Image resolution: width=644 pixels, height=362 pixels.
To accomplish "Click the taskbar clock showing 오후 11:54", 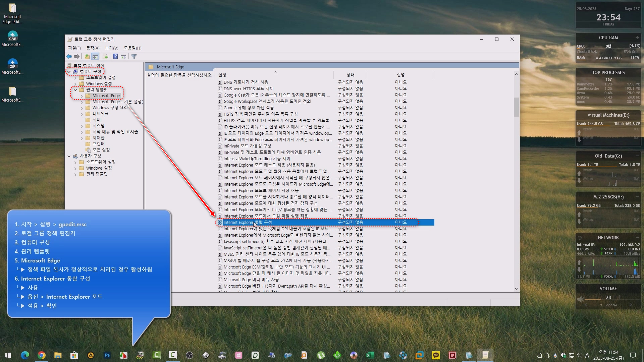I will tap(608, 355).
